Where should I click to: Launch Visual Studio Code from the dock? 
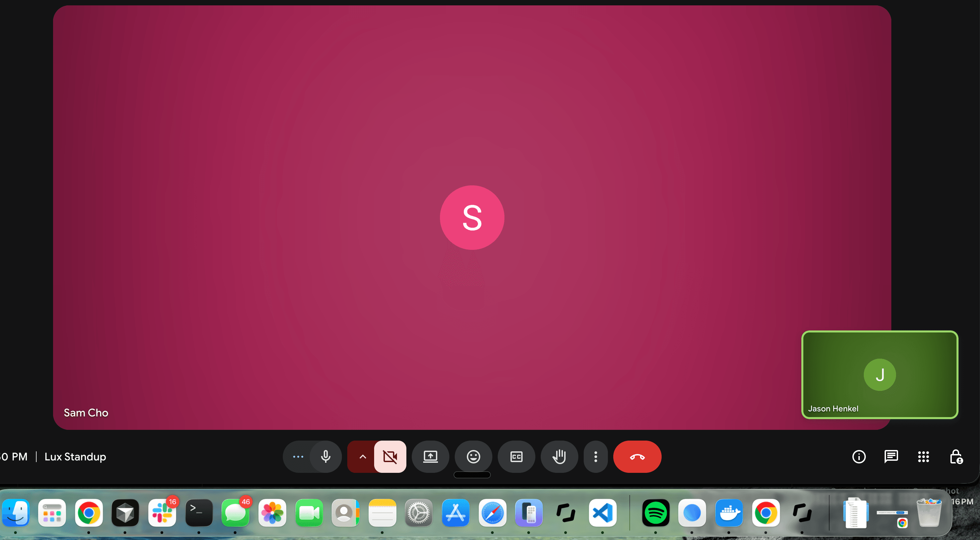point(602,512)
